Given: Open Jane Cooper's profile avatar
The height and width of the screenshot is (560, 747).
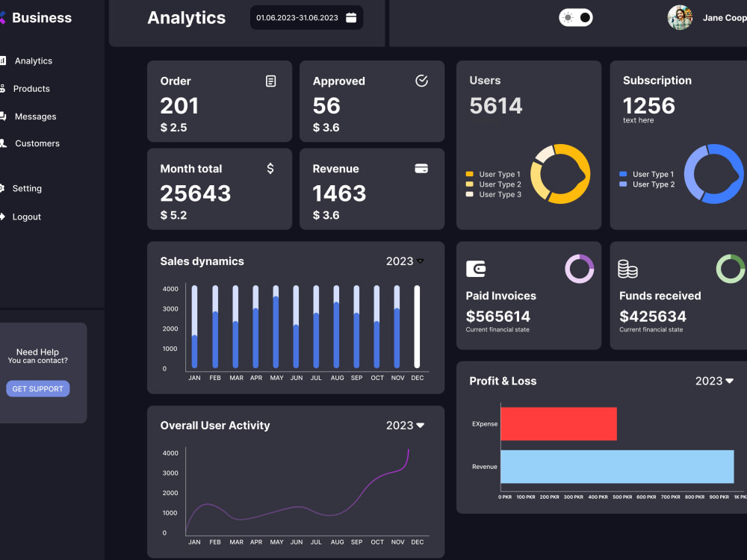Looking at the screenshot, I should 680,18.
